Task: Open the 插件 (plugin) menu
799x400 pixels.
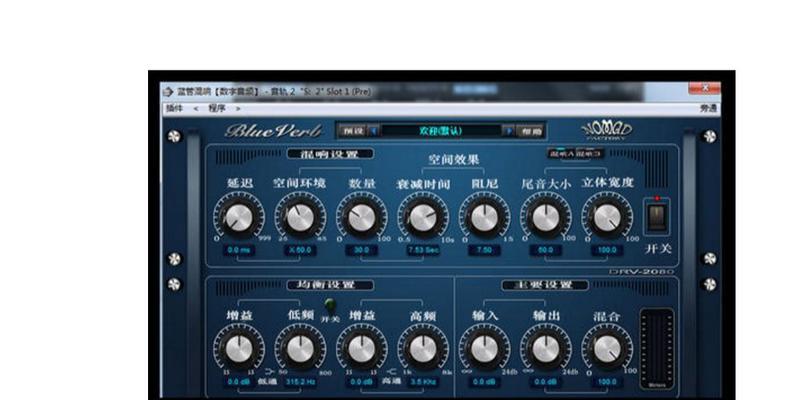Action: (x=174, y=109)
